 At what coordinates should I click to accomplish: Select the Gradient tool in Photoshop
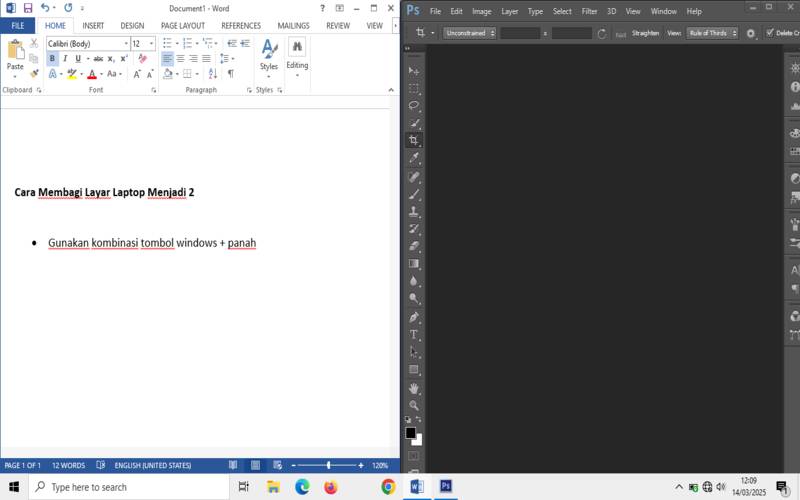coord(414,264)
